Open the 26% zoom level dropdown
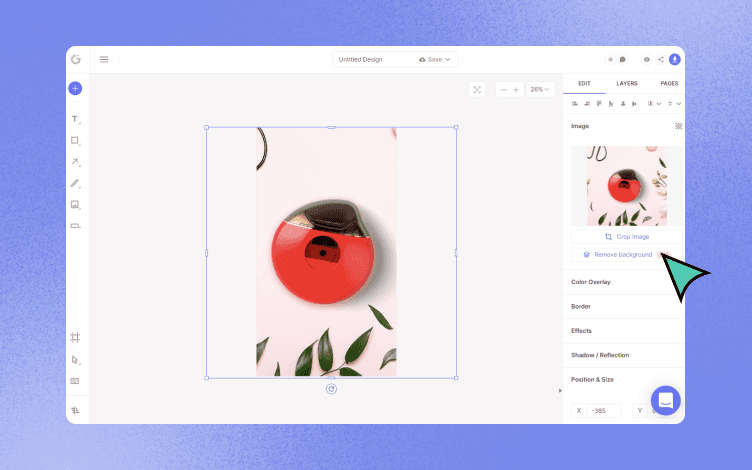Screen dimensions: 752x470 pyautogui.click(x=540, y=90)
